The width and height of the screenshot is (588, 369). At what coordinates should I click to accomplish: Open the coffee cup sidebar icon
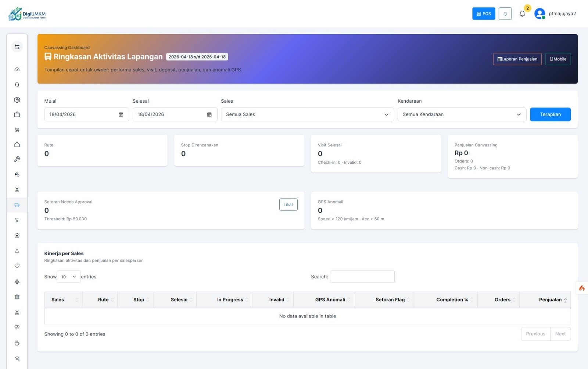(x=17, y=343)
